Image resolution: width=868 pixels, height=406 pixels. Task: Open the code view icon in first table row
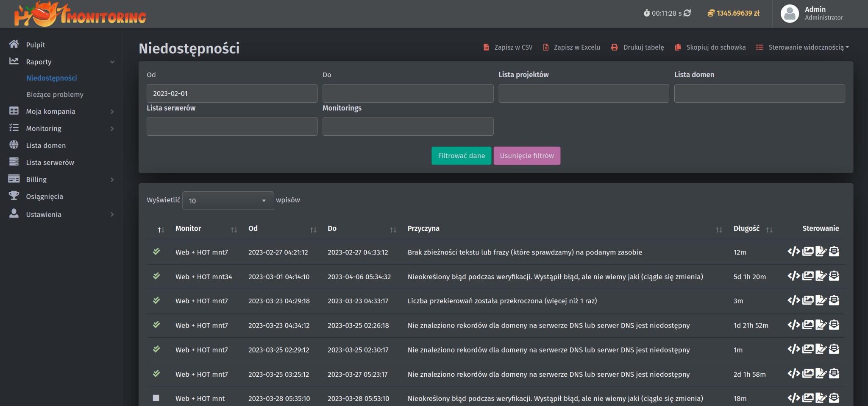coord(793,252)
